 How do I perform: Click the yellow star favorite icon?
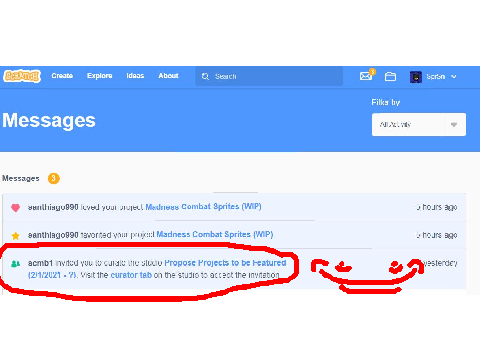(x=15, y=236)
